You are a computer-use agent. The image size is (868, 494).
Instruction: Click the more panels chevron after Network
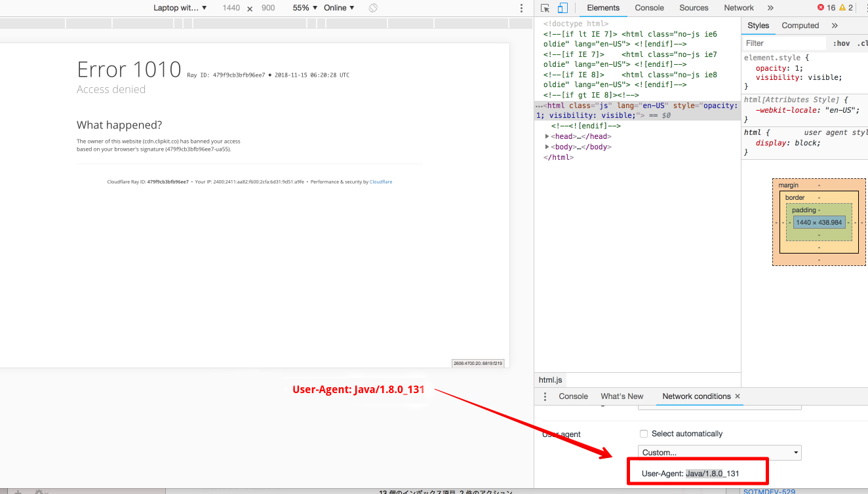coord(770,7)
